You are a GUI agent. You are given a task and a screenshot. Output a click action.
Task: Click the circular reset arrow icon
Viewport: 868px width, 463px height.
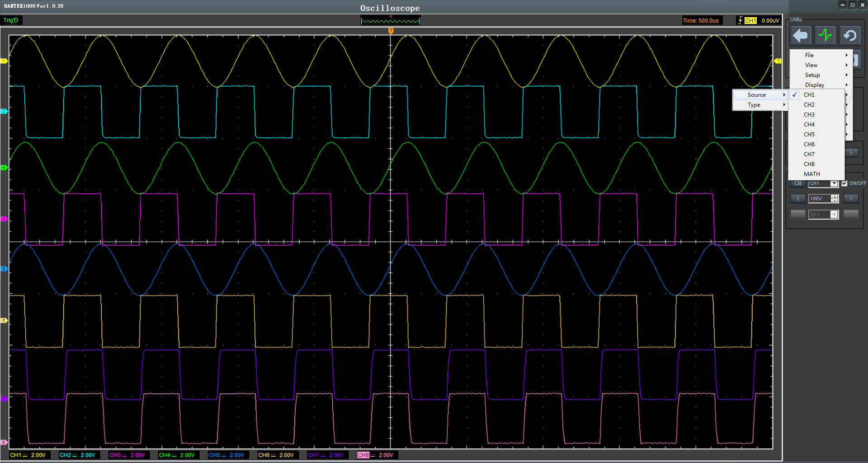[850, 35]
